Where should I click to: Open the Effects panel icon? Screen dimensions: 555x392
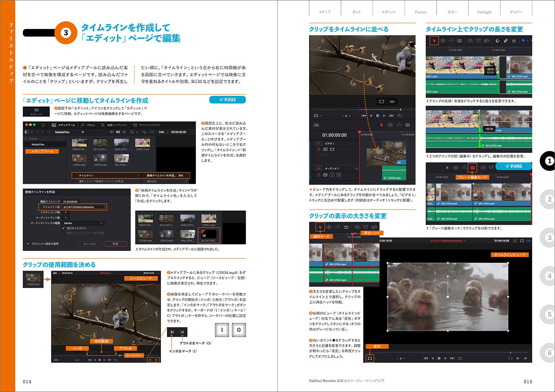pos(88,125)
